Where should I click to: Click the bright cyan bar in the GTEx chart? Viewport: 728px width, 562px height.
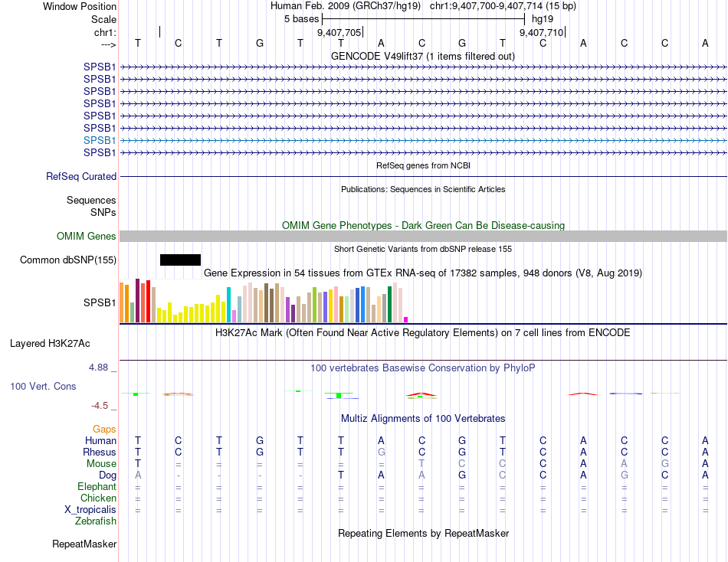click(x=228, y=305)
